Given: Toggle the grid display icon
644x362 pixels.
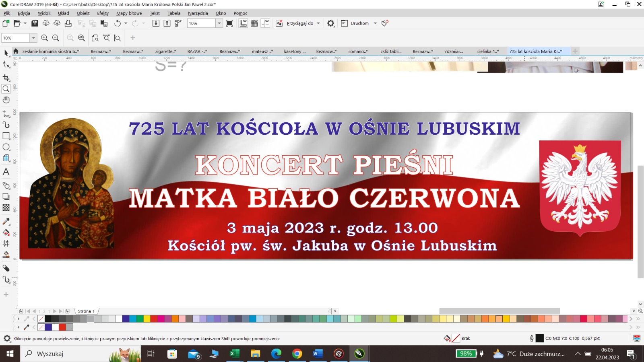Looking at the screenshot, I should 254,23.
